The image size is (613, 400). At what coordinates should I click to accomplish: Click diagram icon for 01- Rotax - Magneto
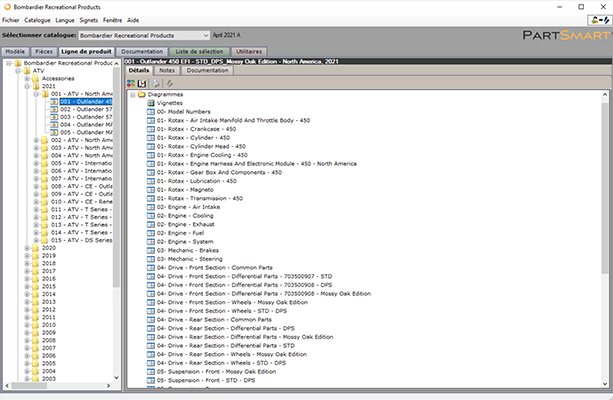click(150, 190)
